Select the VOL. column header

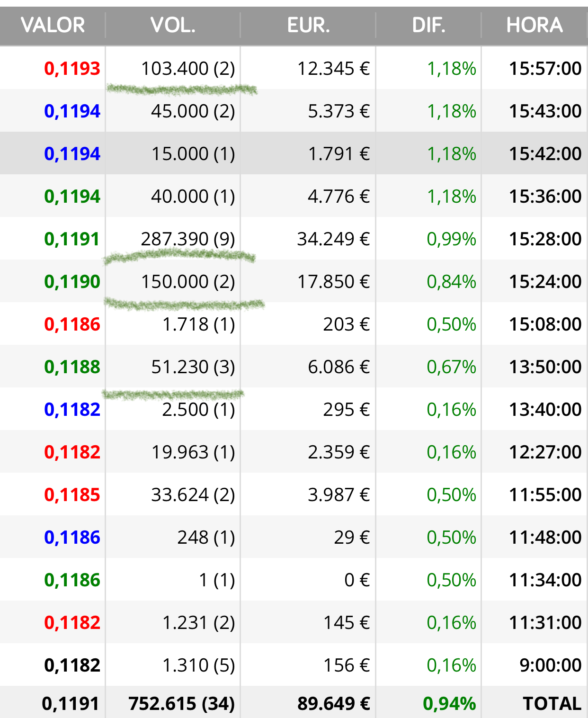click(x=173, y=25)
